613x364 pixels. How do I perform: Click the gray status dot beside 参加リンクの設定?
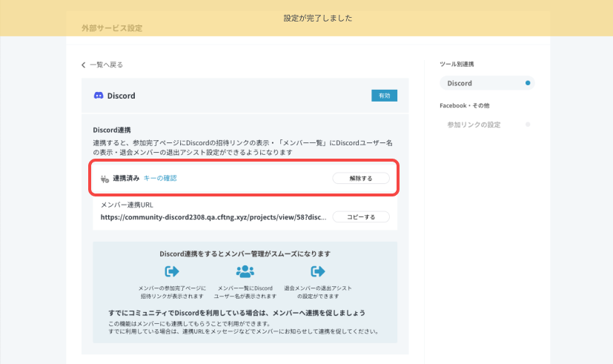click(x=528, y=125)
